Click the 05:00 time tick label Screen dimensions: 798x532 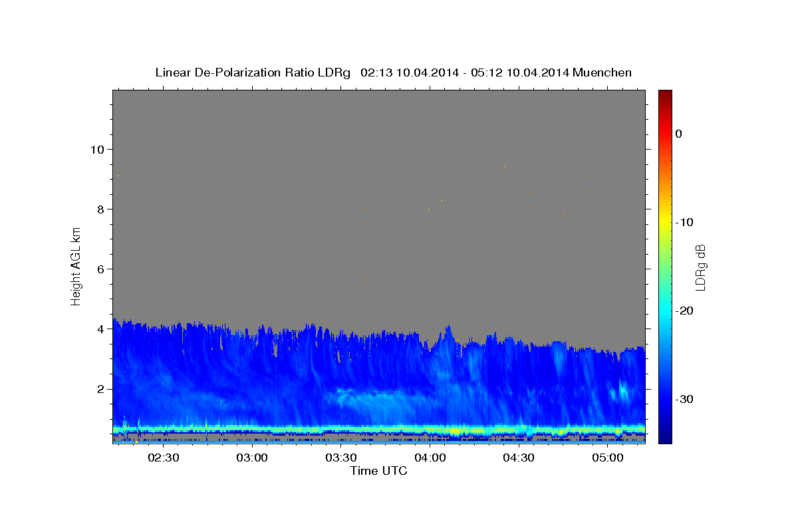608,458
